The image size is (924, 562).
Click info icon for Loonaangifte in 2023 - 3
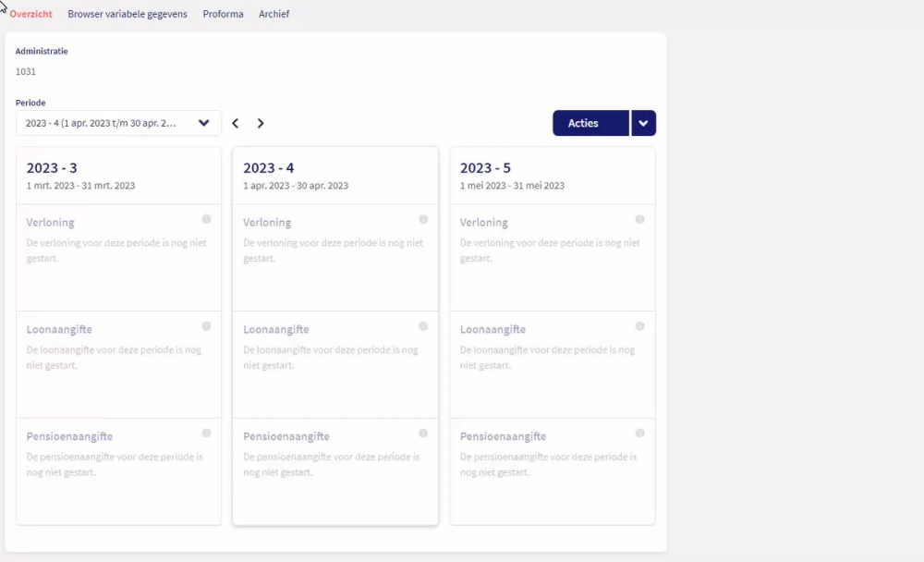click(206, 326)
